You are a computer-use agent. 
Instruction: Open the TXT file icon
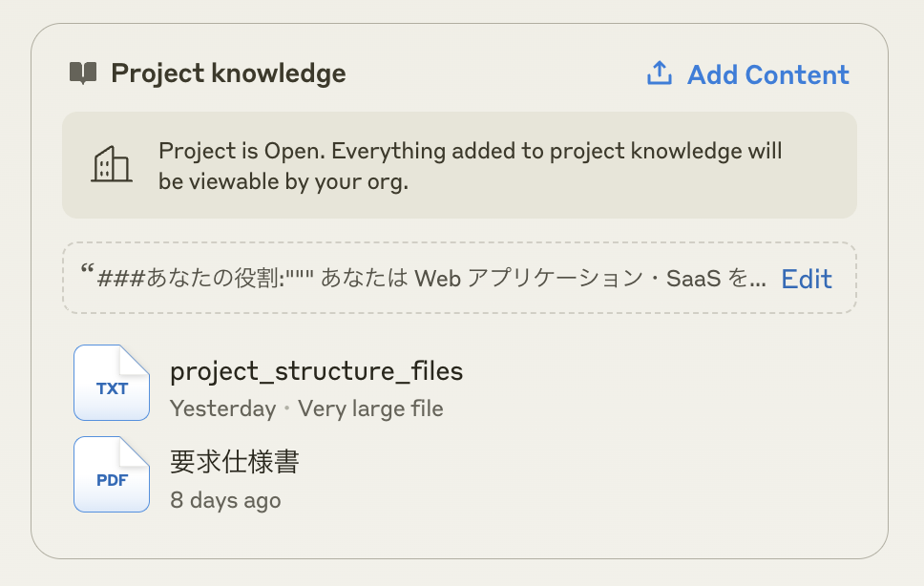coord(112,383)
